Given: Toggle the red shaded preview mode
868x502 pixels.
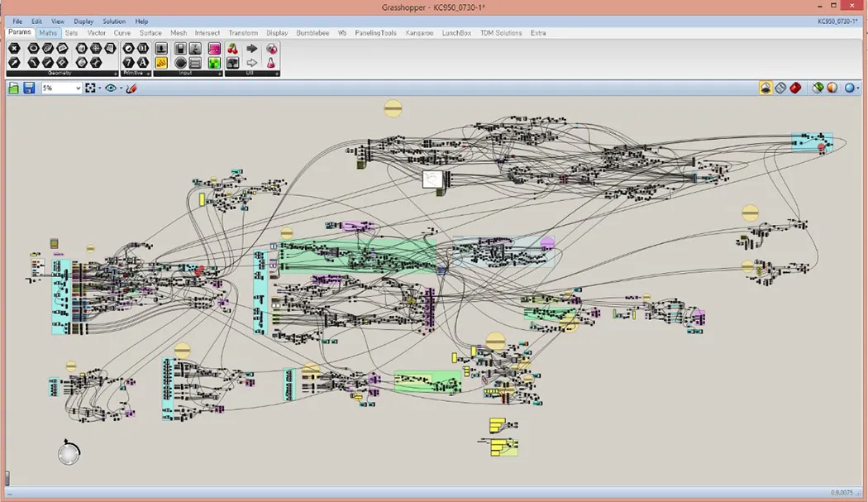Looking at the screenshot, I should [x=795, y=88].
